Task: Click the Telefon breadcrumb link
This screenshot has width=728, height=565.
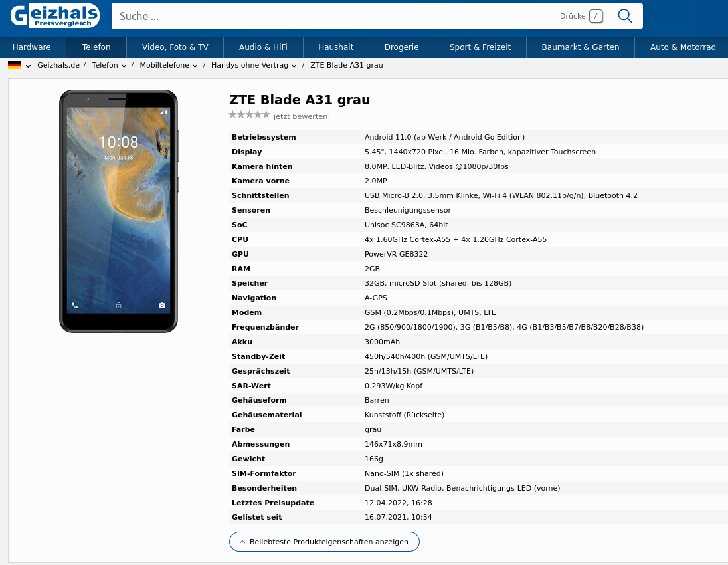Action: coord(105,66)
